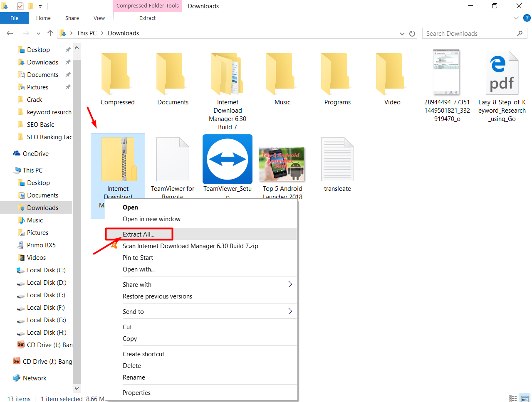Image resolution: width=532 pixels, height=402 pixels.
Task: Open Crack folder in quick access
Action: (x=35, y=100)
